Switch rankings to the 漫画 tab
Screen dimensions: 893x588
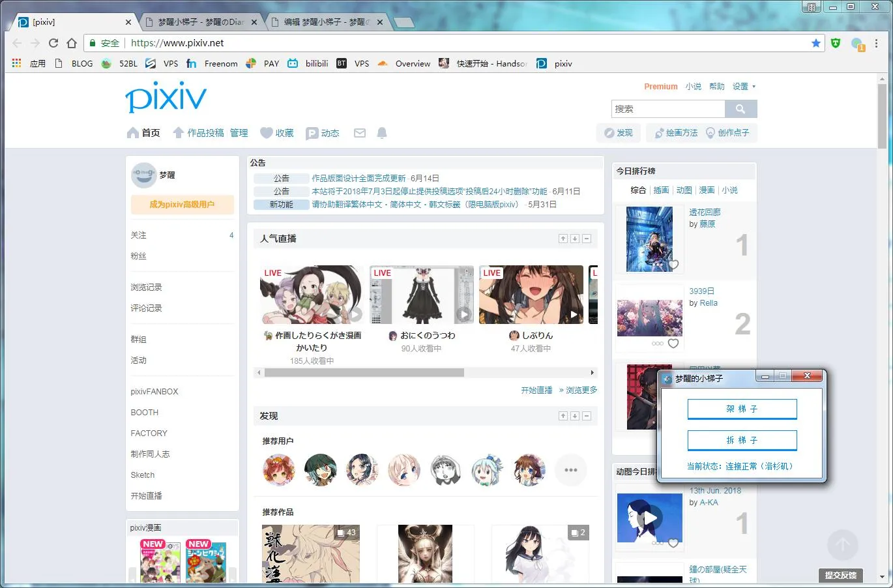click(x=707, y=190)
